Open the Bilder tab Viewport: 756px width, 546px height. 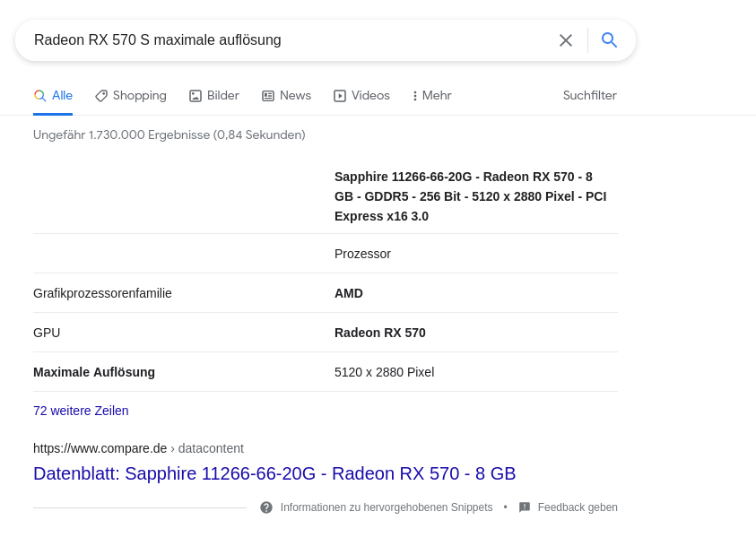click(214, 96)
